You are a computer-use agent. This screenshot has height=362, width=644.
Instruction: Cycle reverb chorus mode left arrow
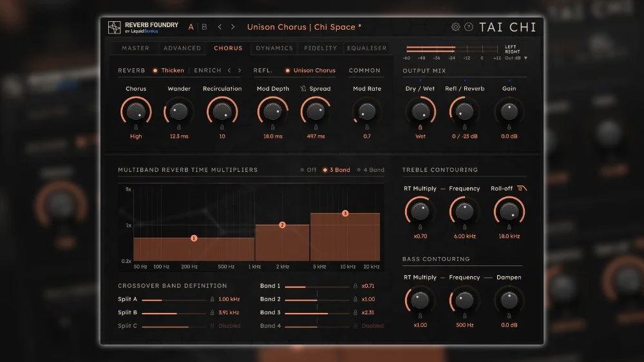pos(229,70)
